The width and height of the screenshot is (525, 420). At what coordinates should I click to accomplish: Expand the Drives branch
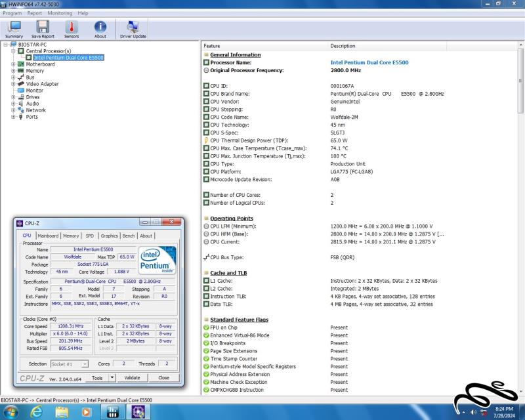tap(13, 97)
